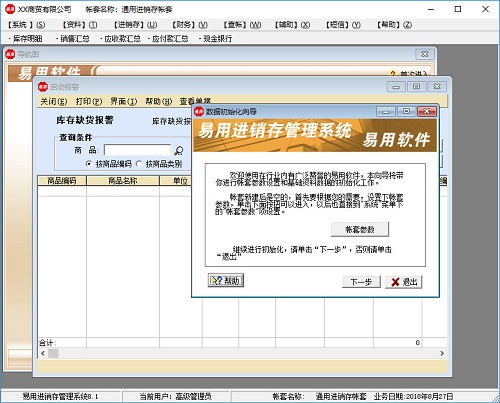Minimize the 自动报警 window
The image size is (500, 403).
click(396, 87)
